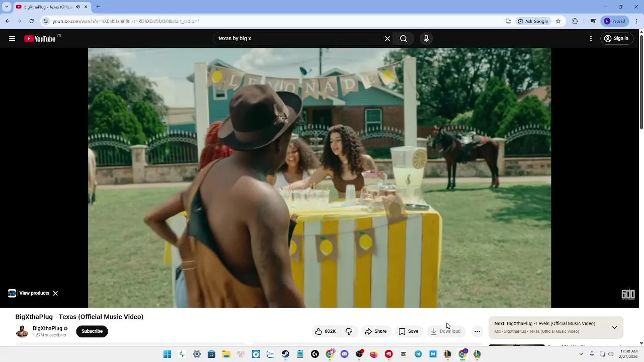
Task: Open Chrome three-dot menu
Action: click(x=636, y=21)
